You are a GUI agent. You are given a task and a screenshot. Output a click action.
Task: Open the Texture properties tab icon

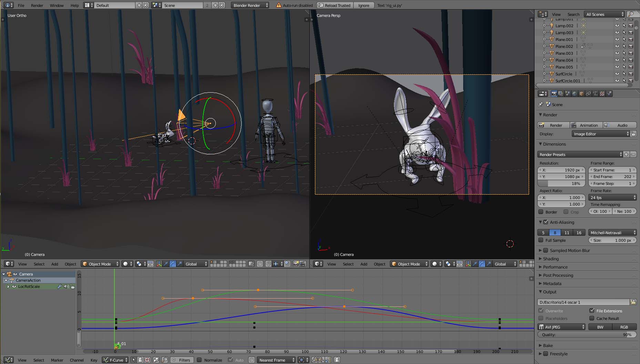point(602,94)
